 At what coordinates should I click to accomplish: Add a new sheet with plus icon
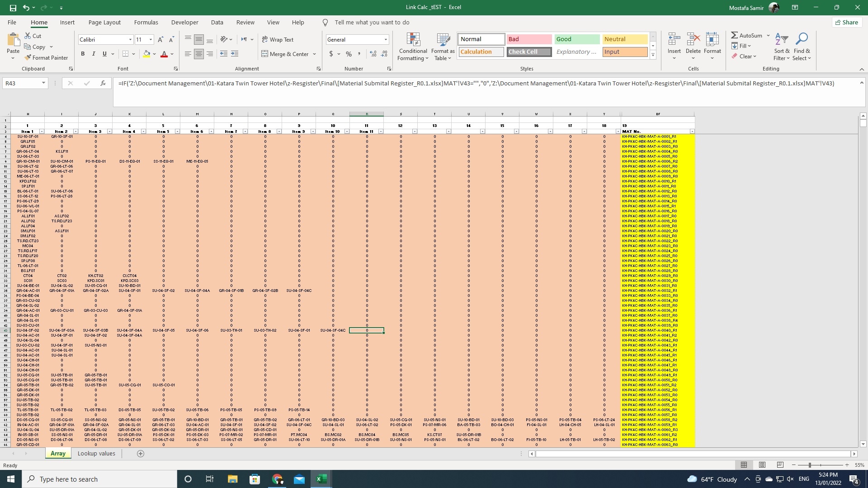click(x=141, y=454)
